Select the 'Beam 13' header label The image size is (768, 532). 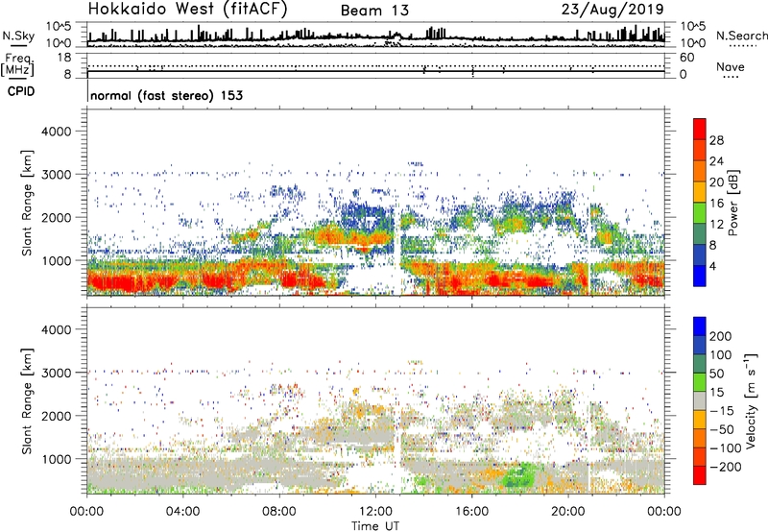point(374,11)
